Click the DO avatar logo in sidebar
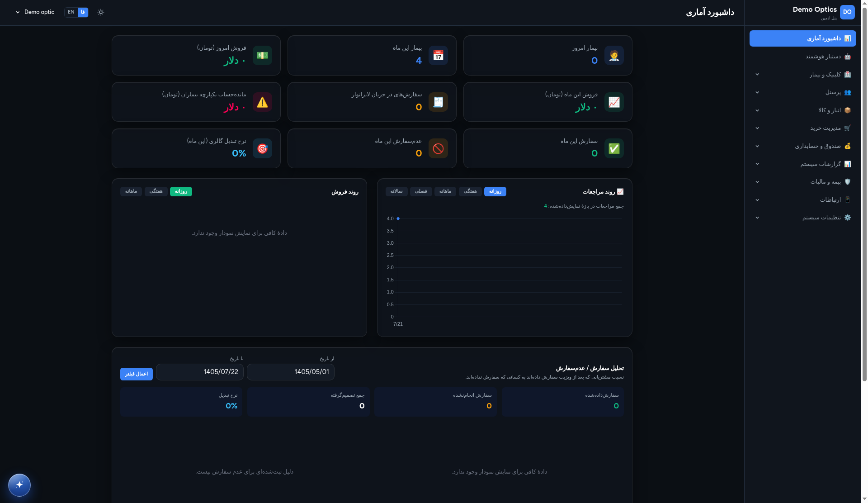The image size is (868, 503). (x=847, y=12)
